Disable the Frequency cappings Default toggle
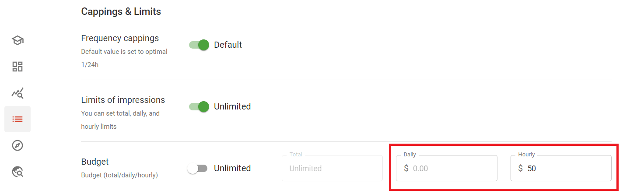Viewport: 644px width, 194px height. [199, 45]
